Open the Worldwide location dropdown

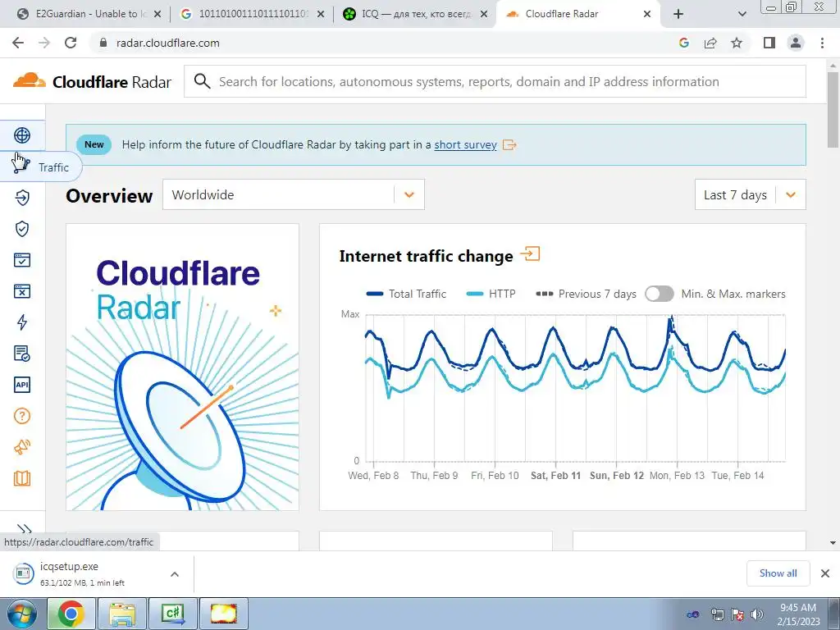click(x=294, y=194)
